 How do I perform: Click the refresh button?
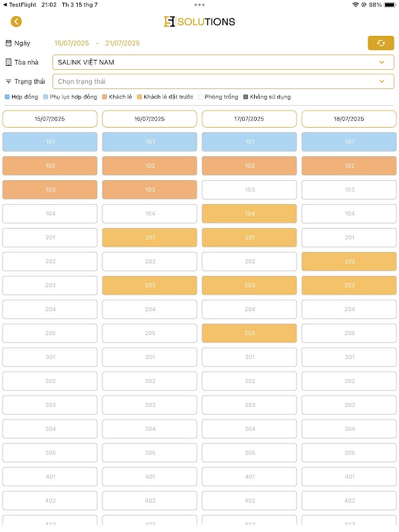380,43
